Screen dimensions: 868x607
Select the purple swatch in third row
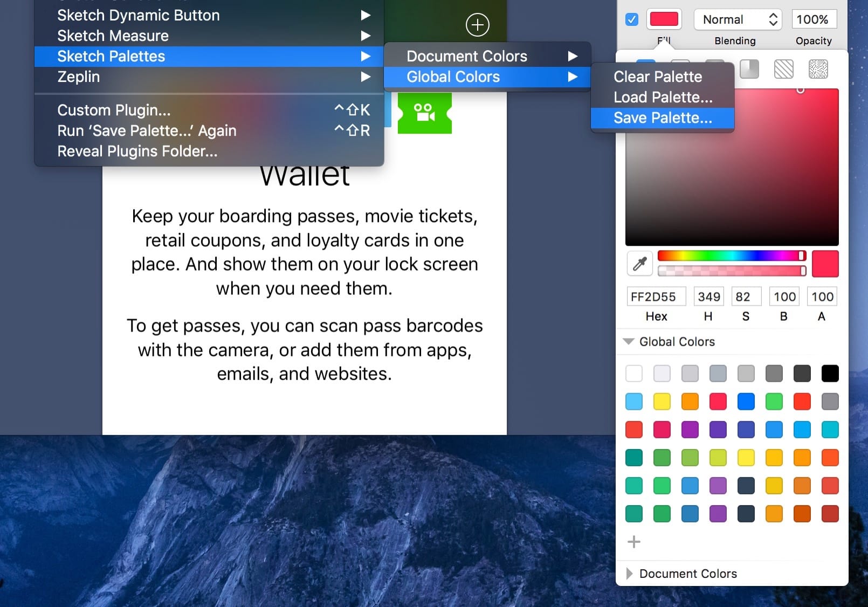(690, 429)
